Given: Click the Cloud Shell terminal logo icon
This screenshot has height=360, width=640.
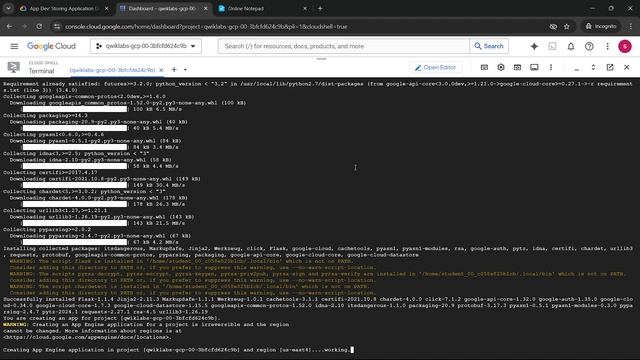Looking at the screenshot, I should (13, 67).
